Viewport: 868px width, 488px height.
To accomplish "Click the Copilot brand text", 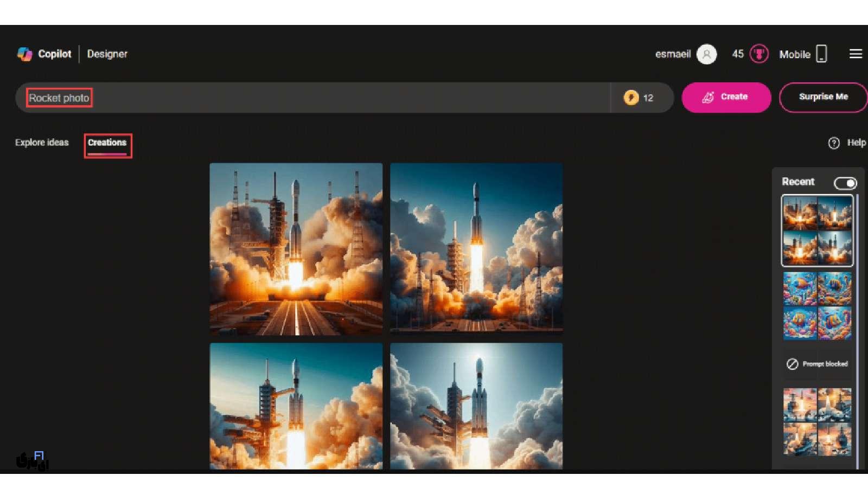I will coord(55,54).
